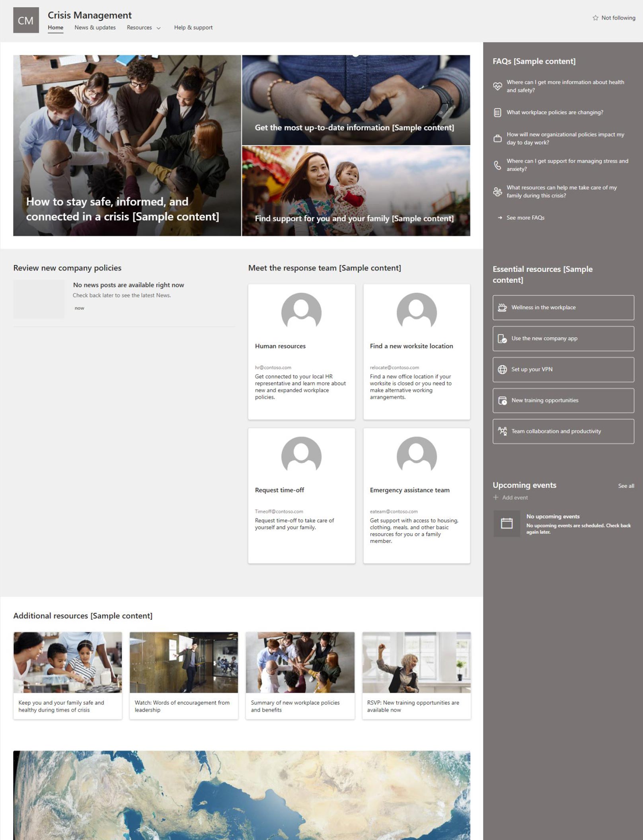Click the Crisis Management site title
643x840 pixels.
(x=90, y=15)
